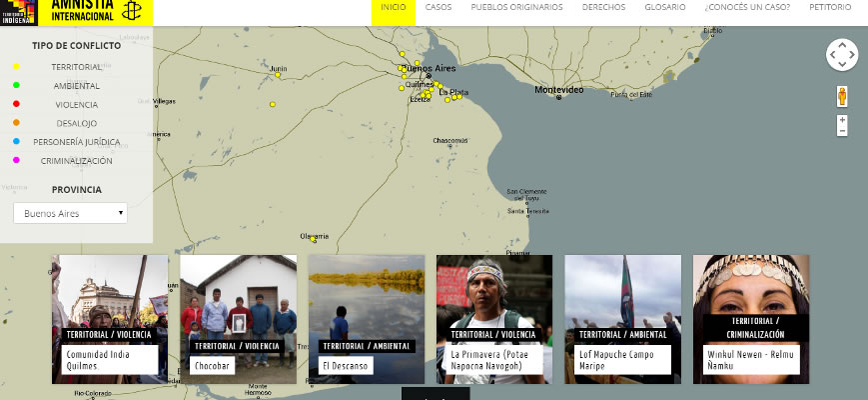Toggle the Violencia conflict filter
The image size is (868, 400).
coord(76,104)
